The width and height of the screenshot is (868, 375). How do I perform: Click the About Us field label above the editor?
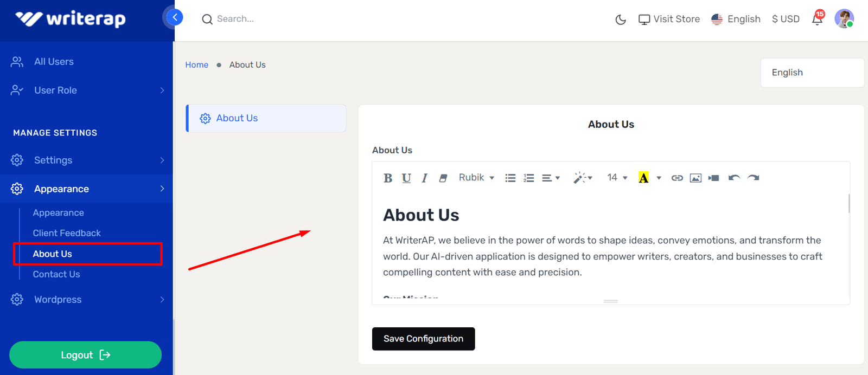[392, 150]
